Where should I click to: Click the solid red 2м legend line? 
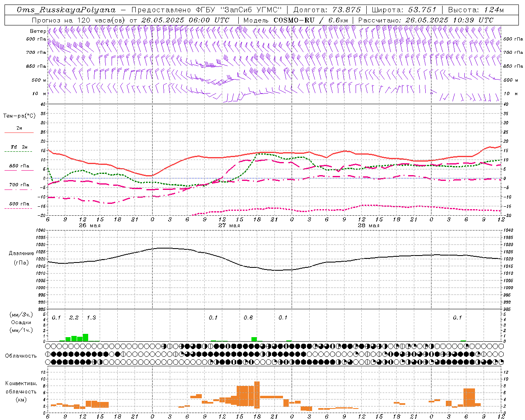tap(19, 132)
